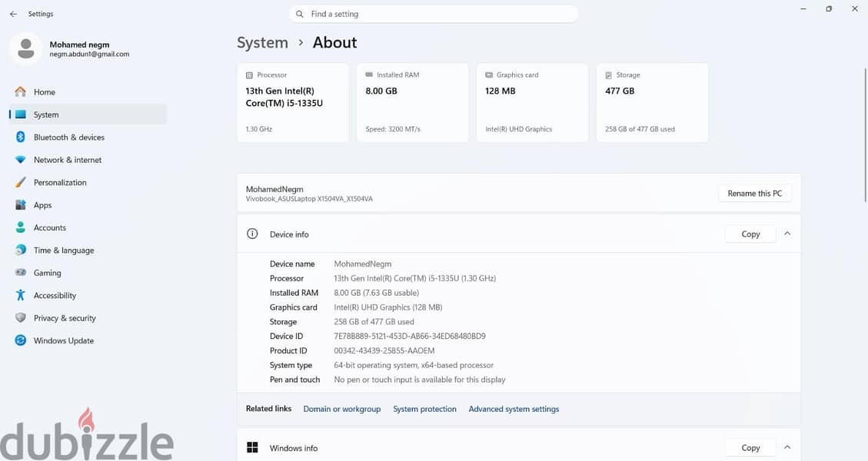This screenshot has height=461, width=868.
Task: Click the negm.abdun1@gmail.com account email
Action: [89, 55]
